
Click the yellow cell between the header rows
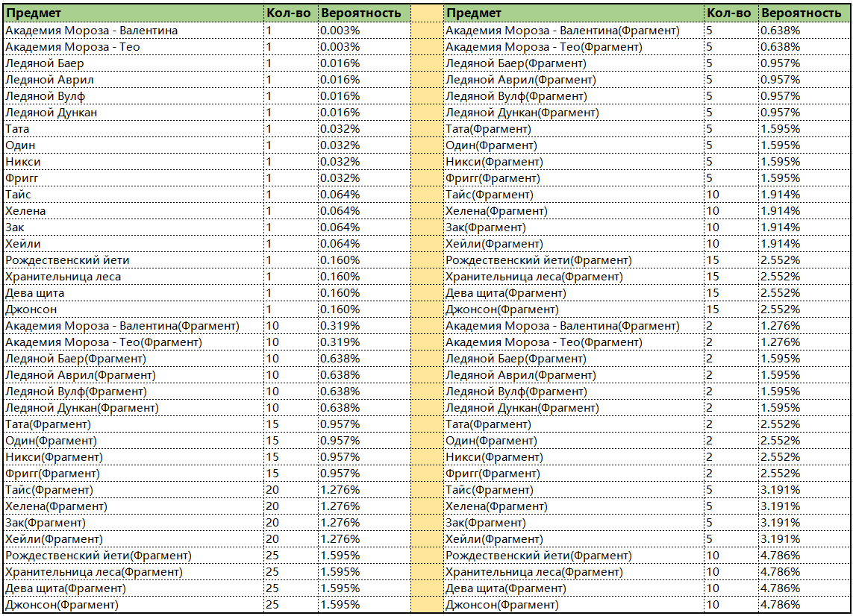coord(427,13)
